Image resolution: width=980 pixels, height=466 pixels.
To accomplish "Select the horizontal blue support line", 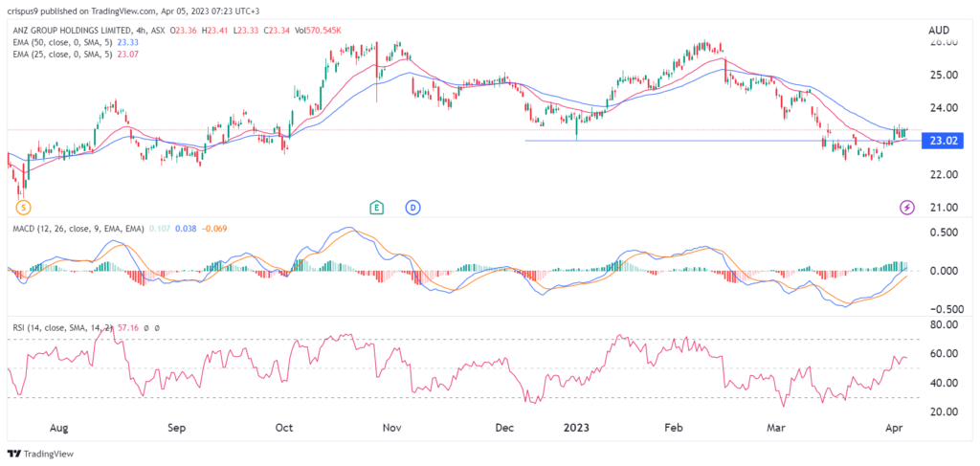I will pos(725,141).
